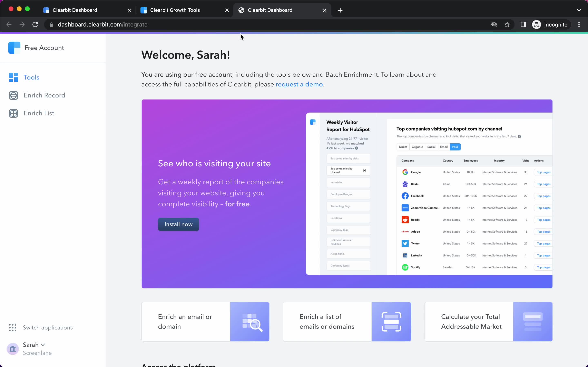The height and width of the screenshot is (367, 588).
Task: Click the Calculate TAM icon
Action: 532,321
